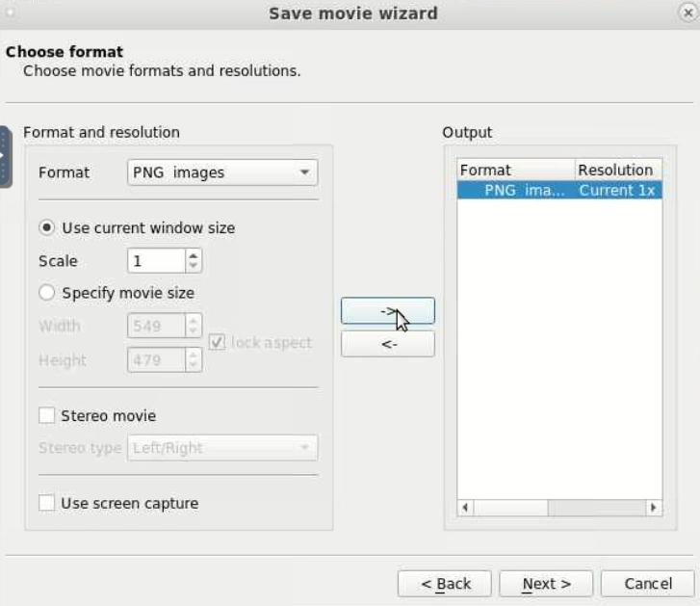Go to the next wizard page
Viewport: 700px width, 606px height.
(x=546, y=584)
